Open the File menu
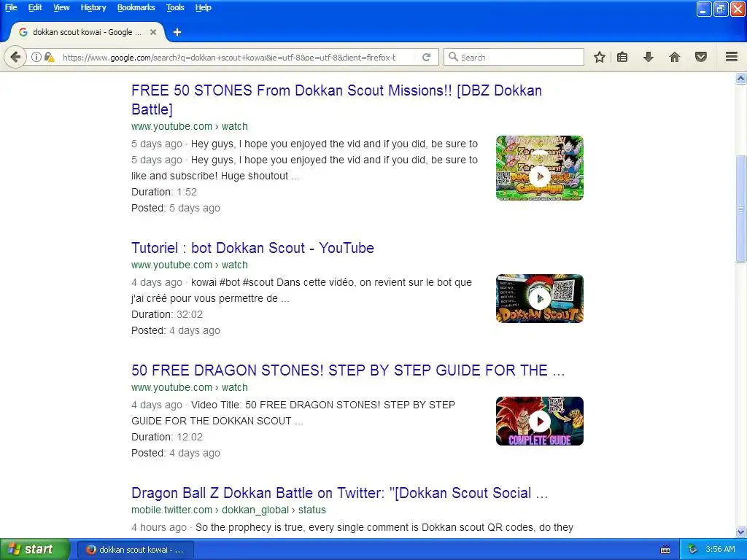 pyautogui.click(x=11, y=7)
